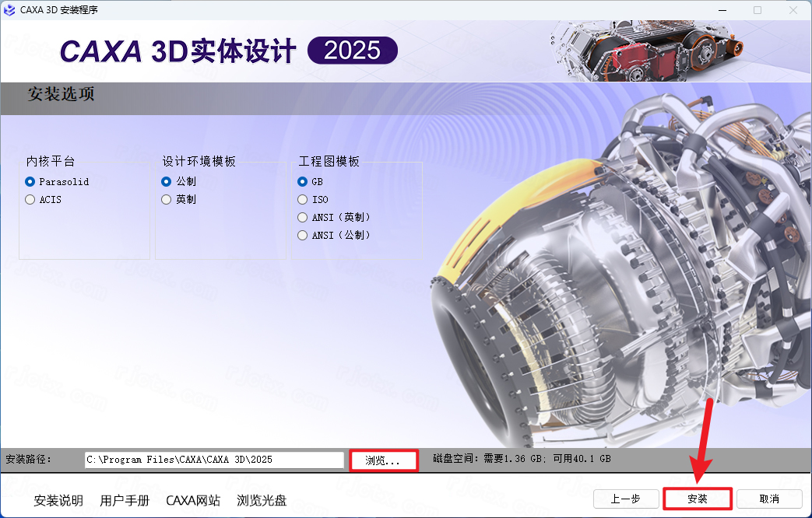Click the 内核平台 group label
Image resolution: width=812 pixels, height=518 pixels.
pyautogui.click(x=51, y=162)
